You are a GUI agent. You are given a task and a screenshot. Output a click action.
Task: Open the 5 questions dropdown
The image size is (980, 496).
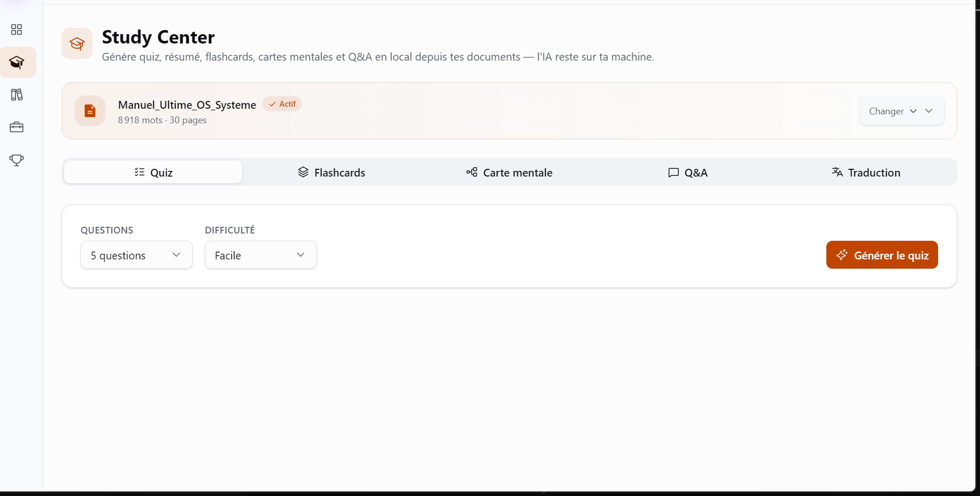click(137, 255)
